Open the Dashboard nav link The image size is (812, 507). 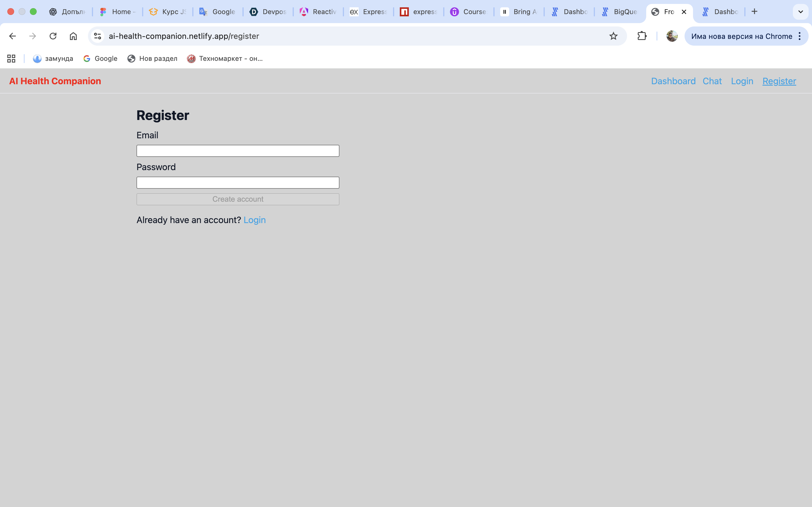pyautogui.click(x=673, y=81)
